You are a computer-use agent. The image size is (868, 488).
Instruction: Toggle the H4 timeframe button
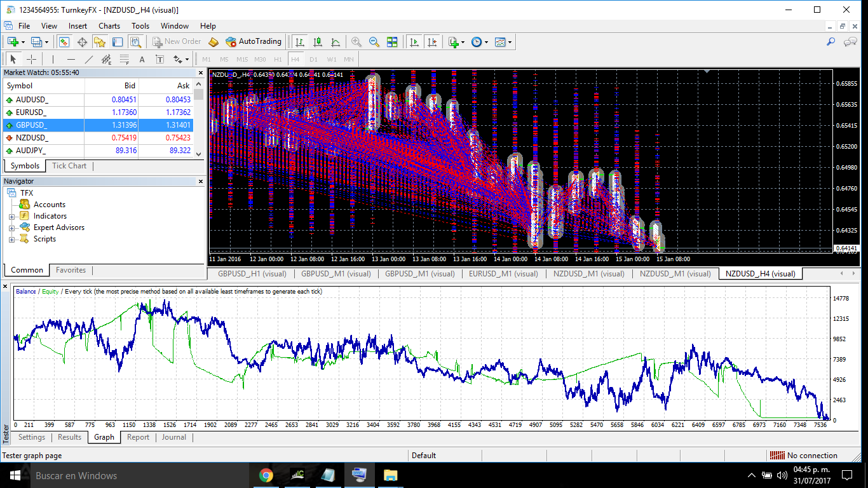coord(295,59)
